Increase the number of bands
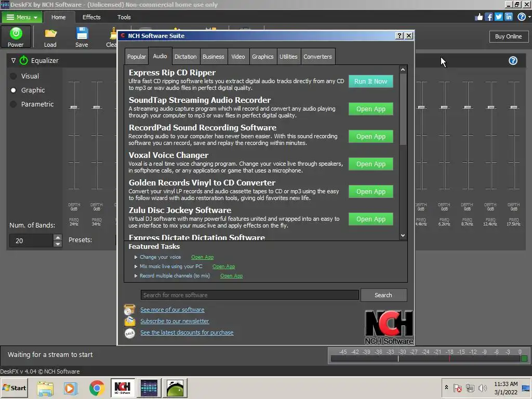This screenshot has width=532, height=399. point(58,237)
